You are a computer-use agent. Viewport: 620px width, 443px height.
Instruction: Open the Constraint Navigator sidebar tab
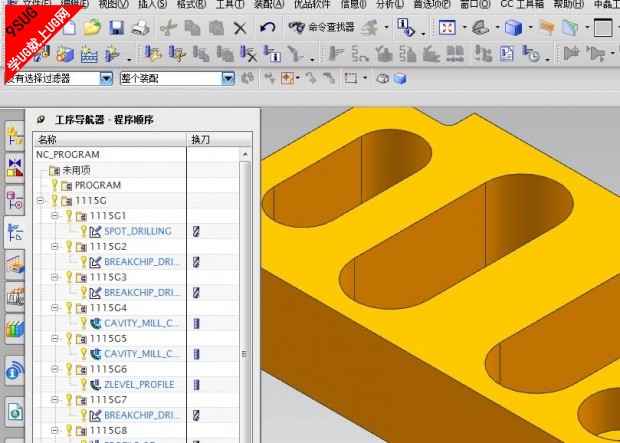(15, 168)
